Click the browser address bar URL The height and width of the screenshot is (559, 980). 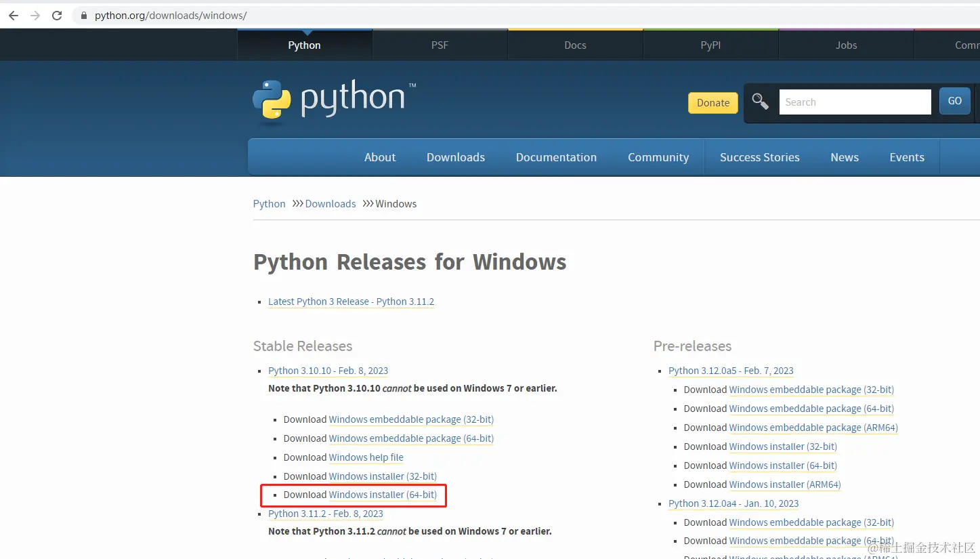171,16
